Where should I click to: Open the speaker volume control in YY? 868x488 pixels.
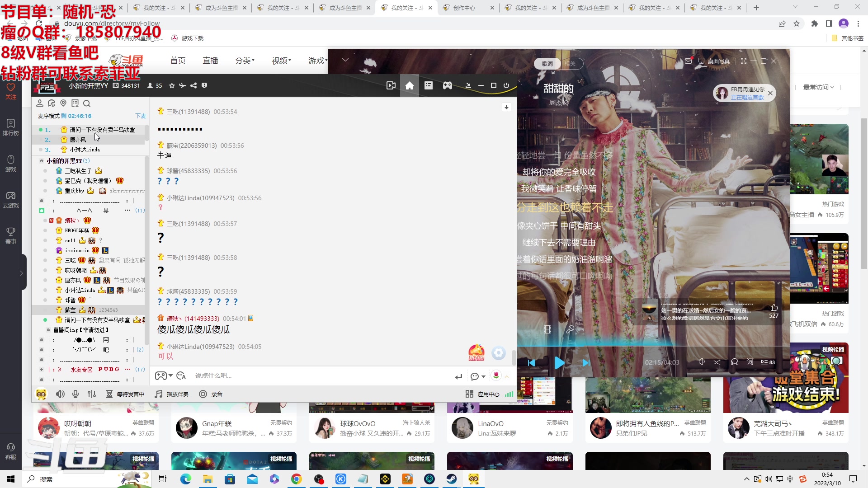click(x=60, y=394)
